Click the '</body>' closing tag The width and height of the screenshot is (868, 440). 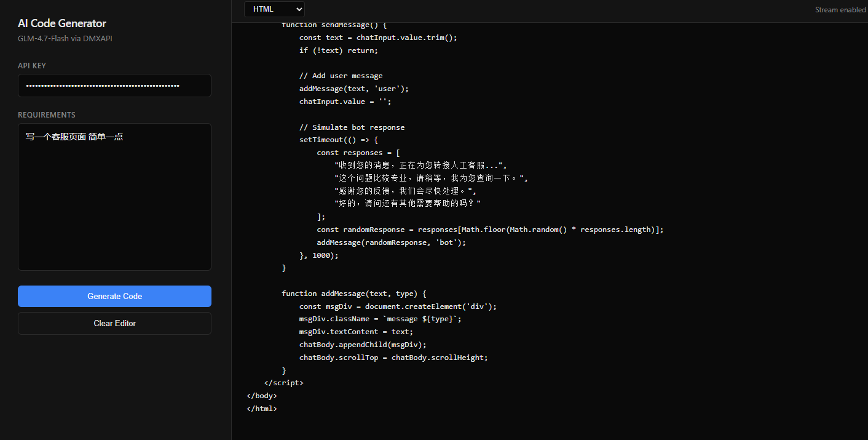point(262,396)
